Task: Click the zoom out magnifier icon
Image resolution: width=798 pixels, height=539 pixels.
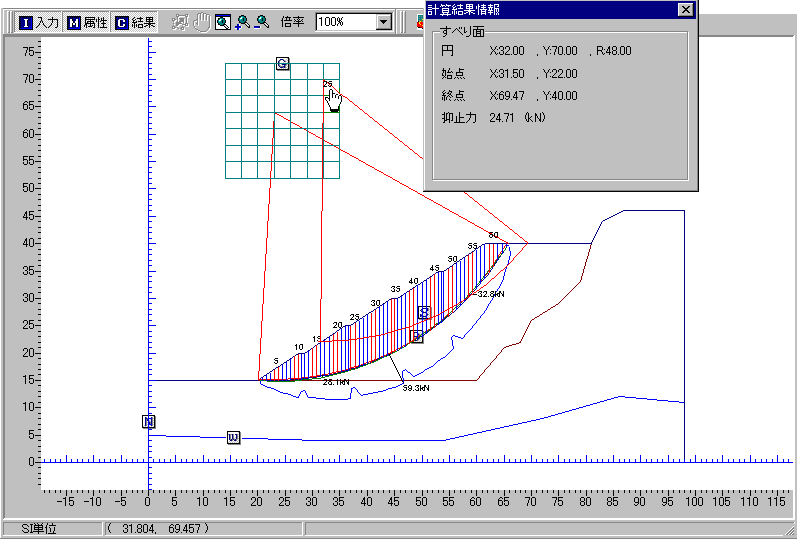Action: coord(261,22)
